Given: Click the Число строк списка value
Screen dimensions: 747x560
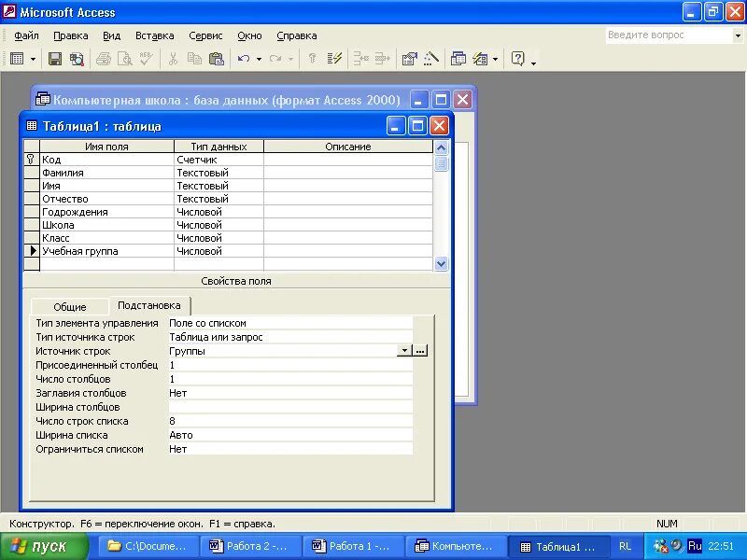Looking at the screenshot, I should click(290, 421).
